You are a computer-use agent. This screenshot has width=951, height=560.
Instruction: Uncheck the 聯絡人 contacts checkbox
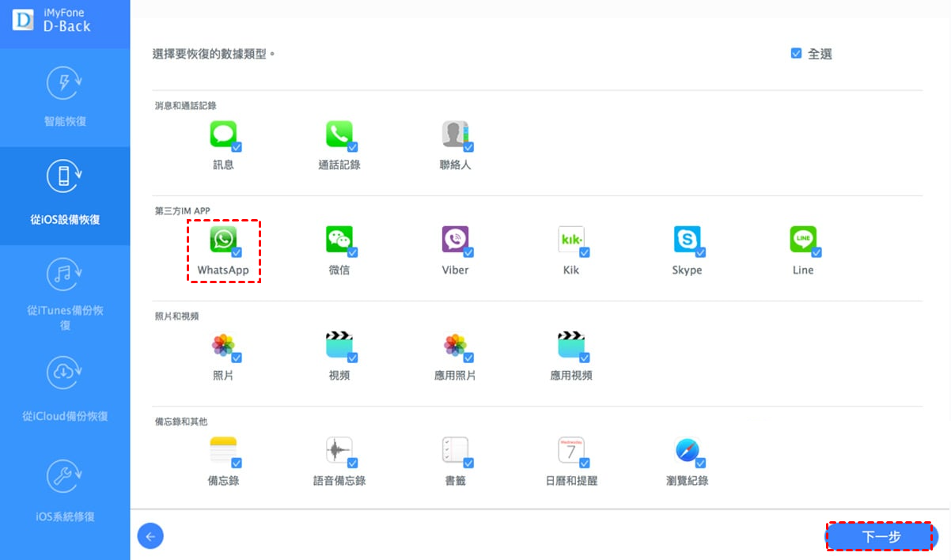(468, 147)
